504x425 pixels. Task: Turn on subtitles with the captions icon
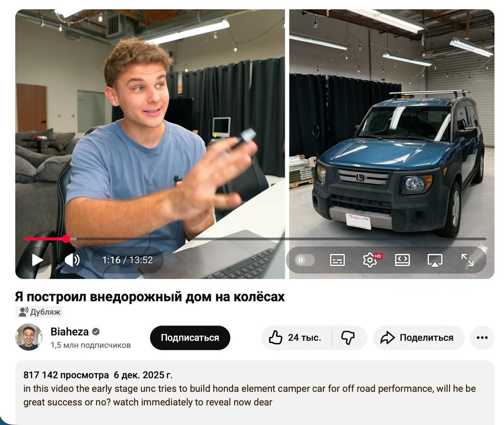point(337,260)
